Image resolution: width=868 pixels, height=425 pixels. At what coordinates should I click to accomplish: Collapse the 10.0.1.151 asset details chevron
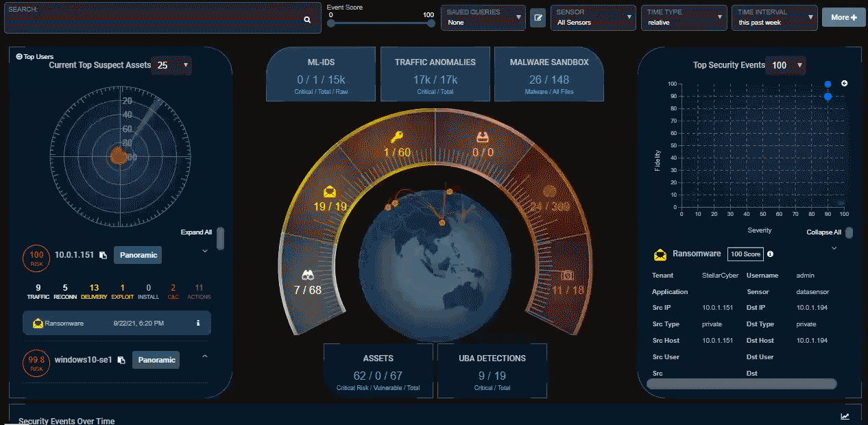tap(204, 251)
